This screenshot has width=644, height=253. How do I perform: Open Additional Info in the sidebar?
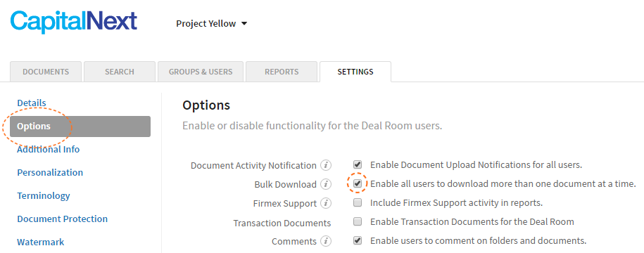pos(49,149)
